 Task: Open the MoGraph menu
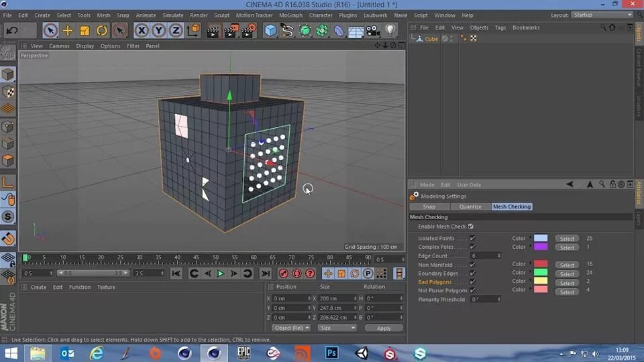(x=290, y=15)
